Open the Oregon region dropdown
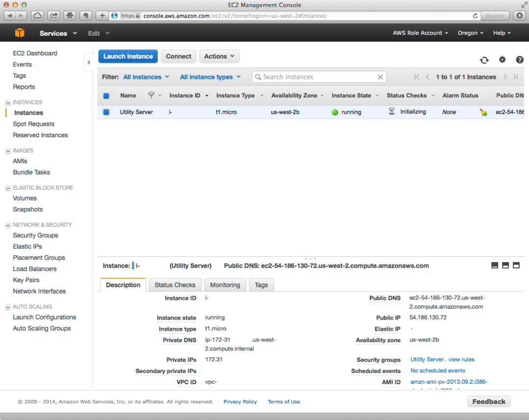The height and width of the screenshot is (420, 529). click(470, 33)
